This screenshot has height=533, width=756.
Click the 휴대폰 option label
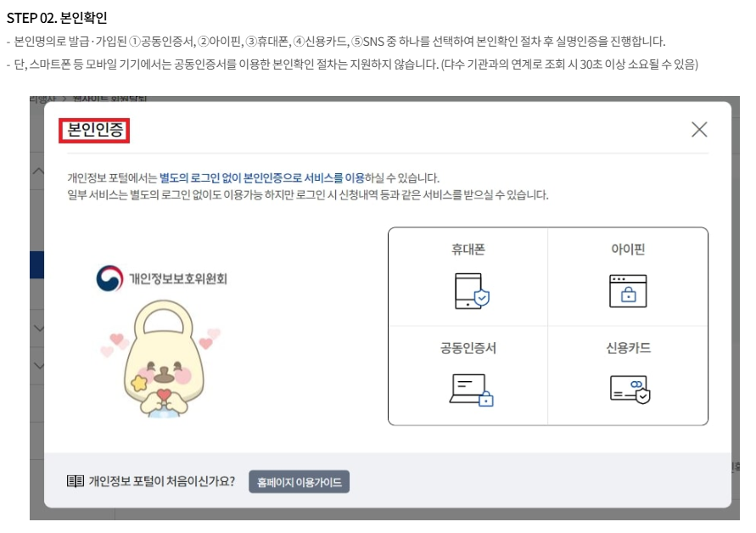coord(468,250)
